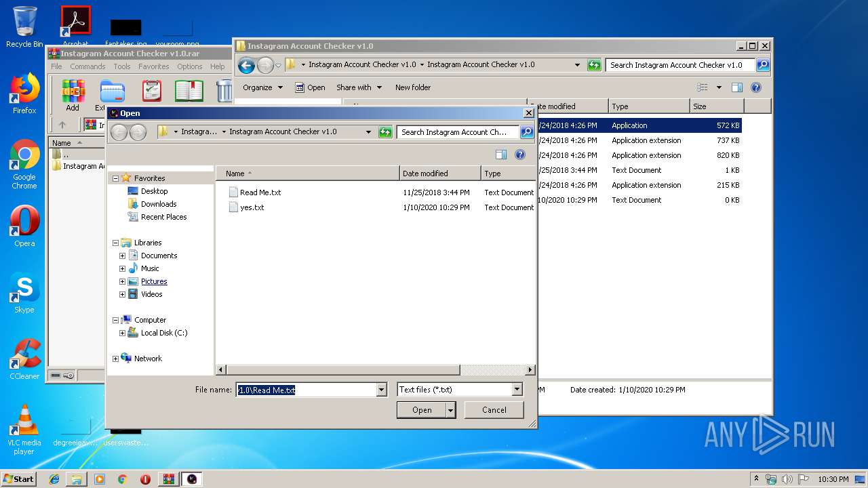Open help via question mark icon in Open dialog
Image resolution: width=868 pixels, height=488 pixels.
point(520,155)
